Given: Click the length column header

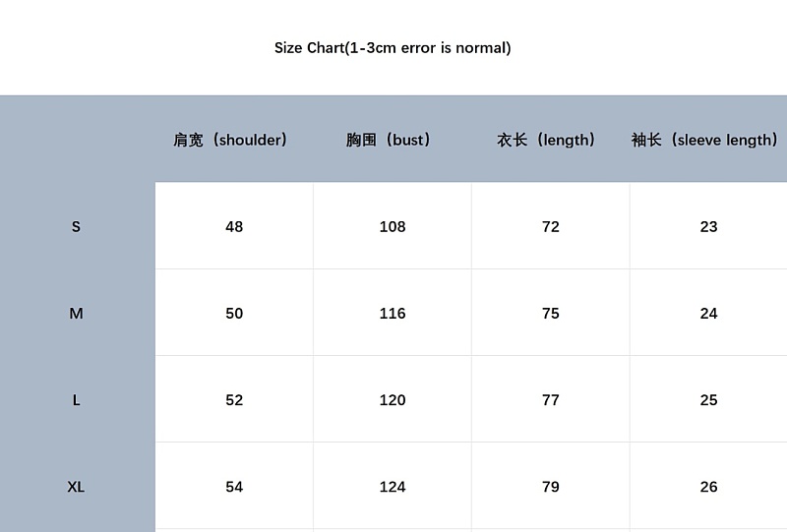Looking at the screenshot, I should point(546,140).
